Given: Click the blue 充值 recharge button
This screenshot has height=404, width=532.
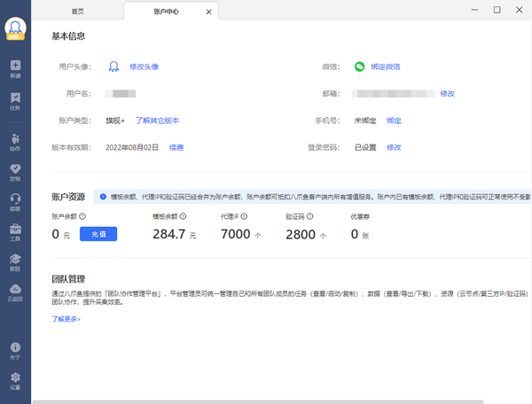Looking at the screenshot, I should point(98,234).
